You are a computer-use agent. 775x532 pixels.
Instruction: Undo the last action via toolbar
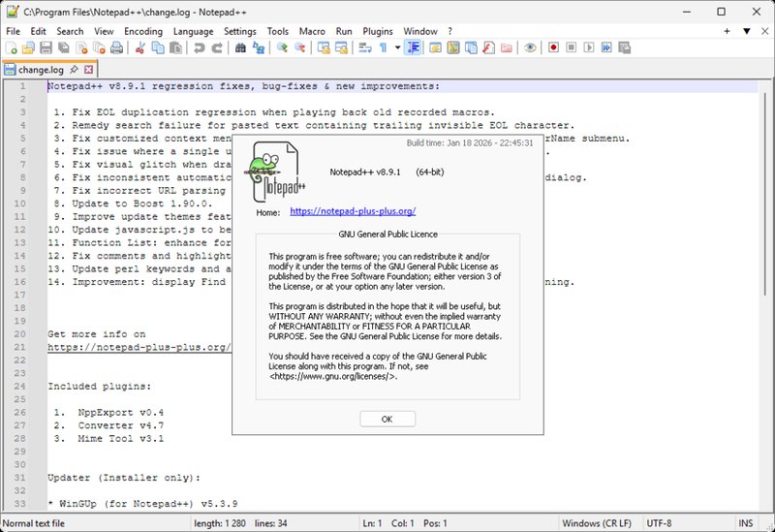tap(200, 47)
